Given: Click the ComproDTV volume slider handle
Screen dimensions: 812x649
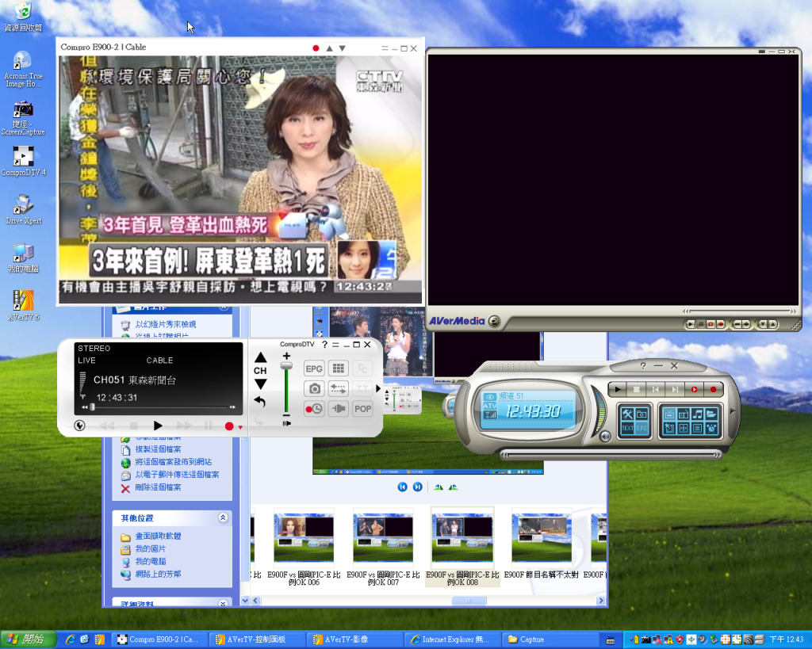Looking at the screenshot, I should [x=286, y=366].
